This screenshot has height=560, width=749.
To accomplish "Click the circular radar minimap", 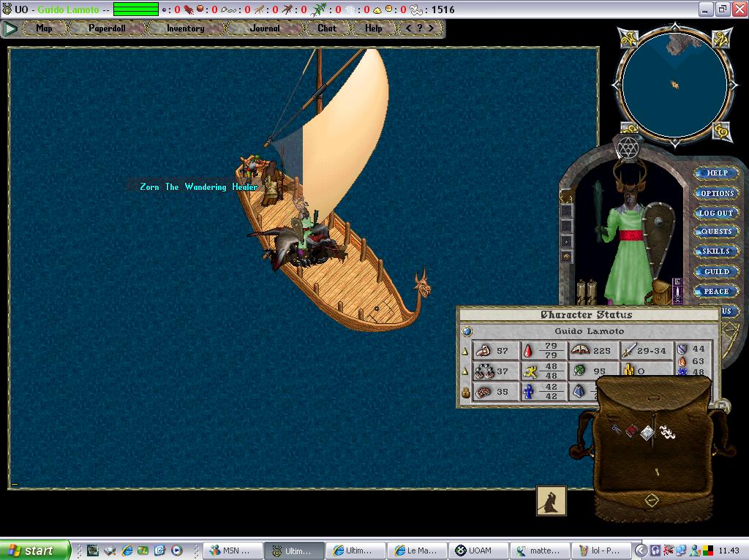I will click(x=674, y=86).
